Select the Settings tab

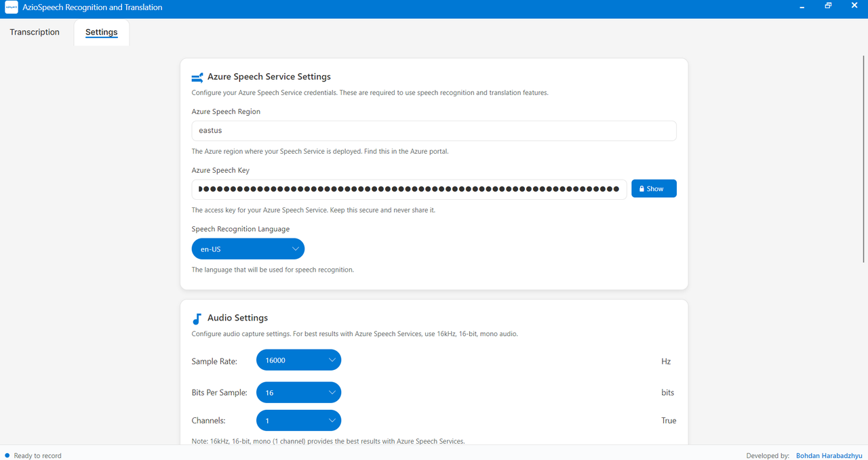click(102, 33)
